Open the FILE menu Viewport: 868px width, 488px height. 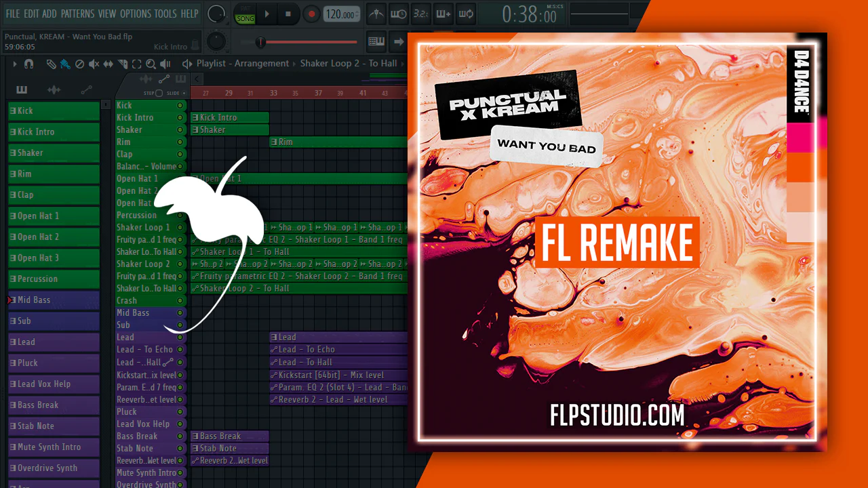(x=13, y=14)
